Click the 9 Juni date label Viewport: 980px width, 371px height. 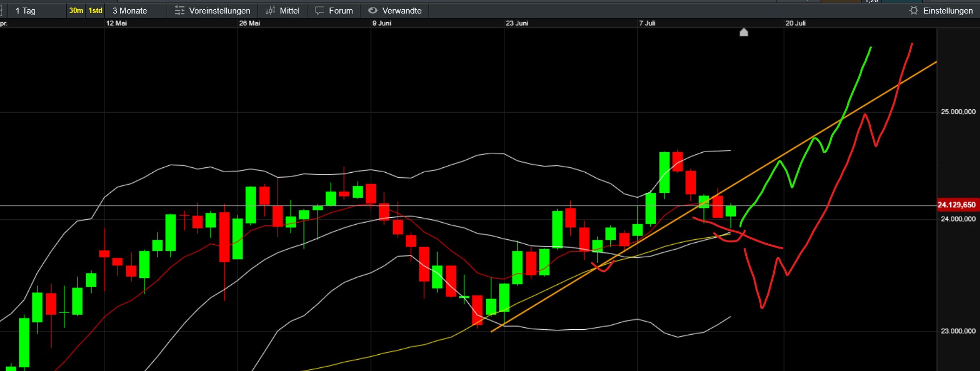[382, 23]
